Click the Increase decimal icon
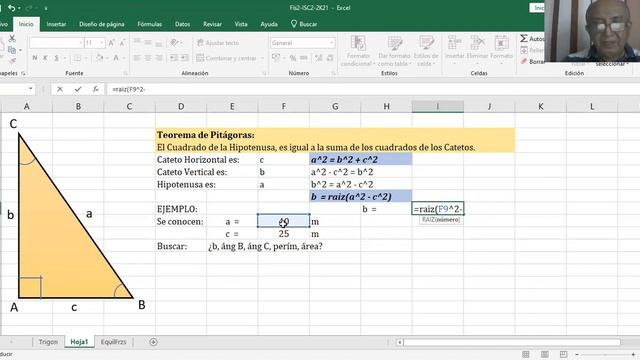 coord(318,58)
